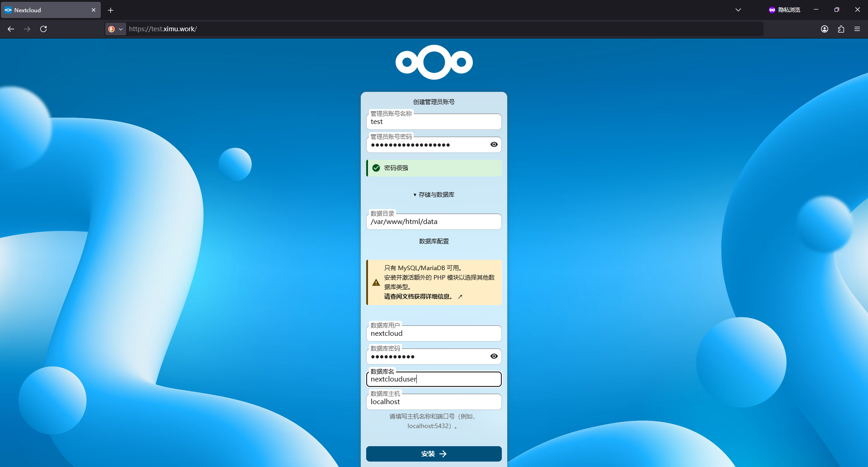Screen dimensions: 868x467
Task: Open the browser profile account icon
Action: [825, 29]
